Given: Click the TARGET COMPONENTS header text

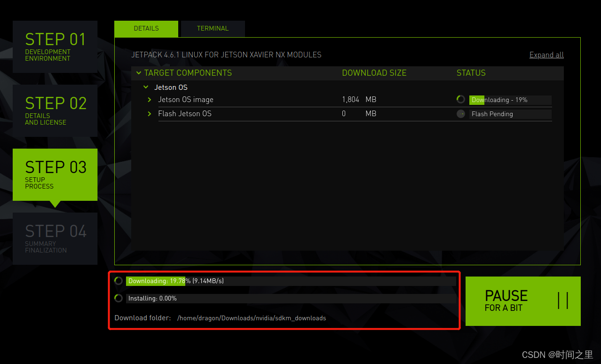Looking at the screenshot, I should point(188,73).
